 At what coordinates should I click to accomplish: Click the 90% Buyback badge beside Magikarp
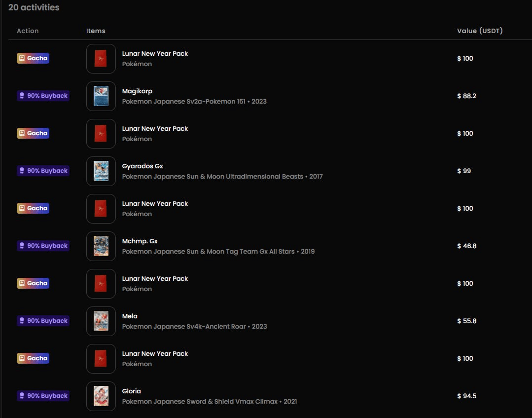tap(43, 96)
